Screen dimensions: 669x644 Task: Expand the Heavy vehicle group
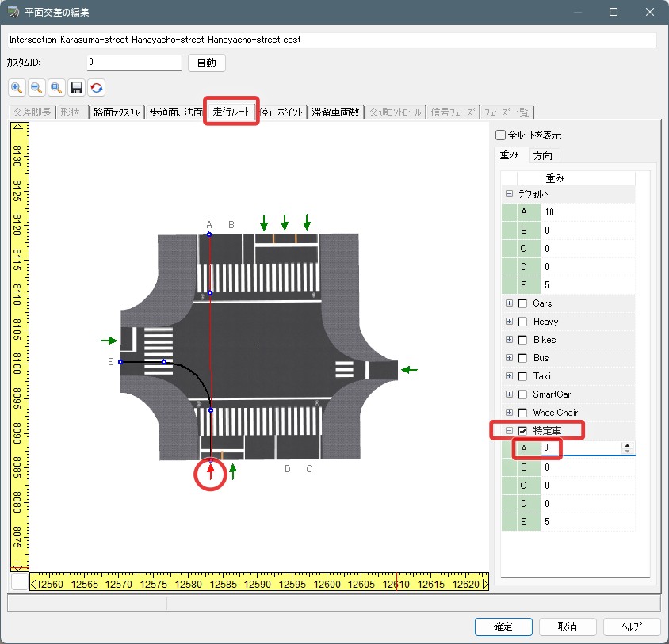(509, 322)
